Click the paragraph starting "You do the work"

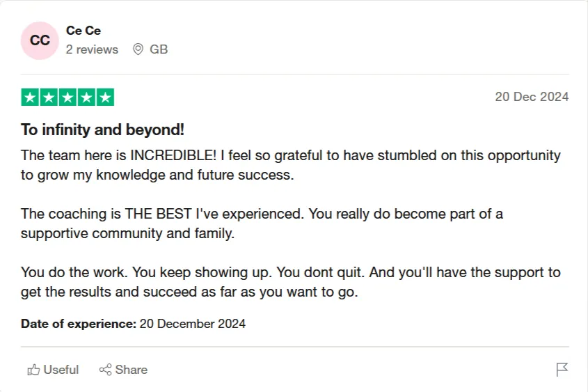tap(290, 282)
